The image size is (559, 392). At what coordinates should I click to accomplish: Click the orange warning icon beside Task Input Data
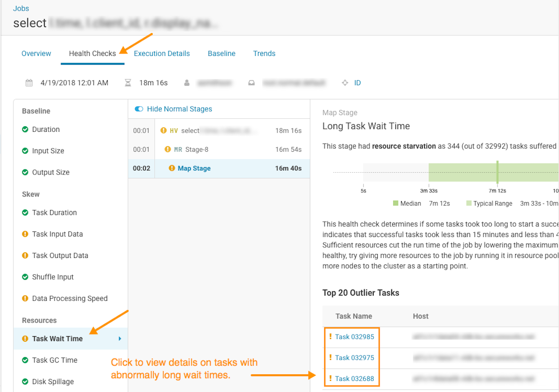click(x=25, y=234)
